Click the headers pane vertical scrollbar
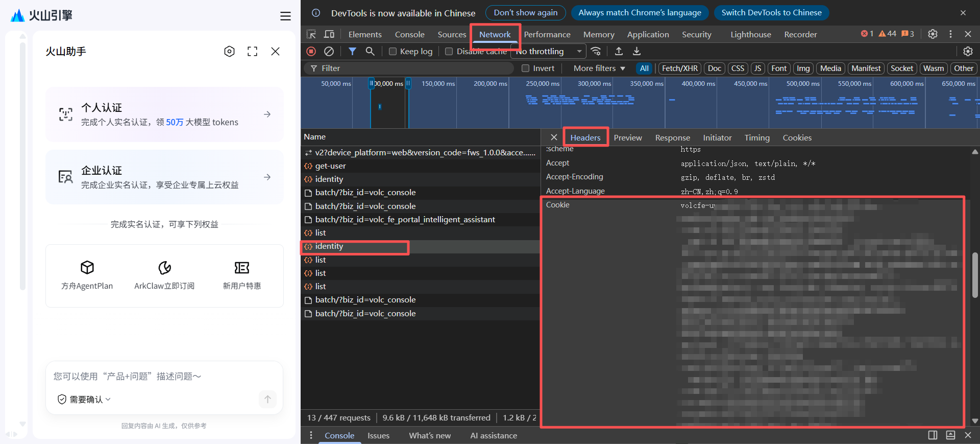This screenshot has height=444, width=980. pyautogui.click(x=975, y=275)
